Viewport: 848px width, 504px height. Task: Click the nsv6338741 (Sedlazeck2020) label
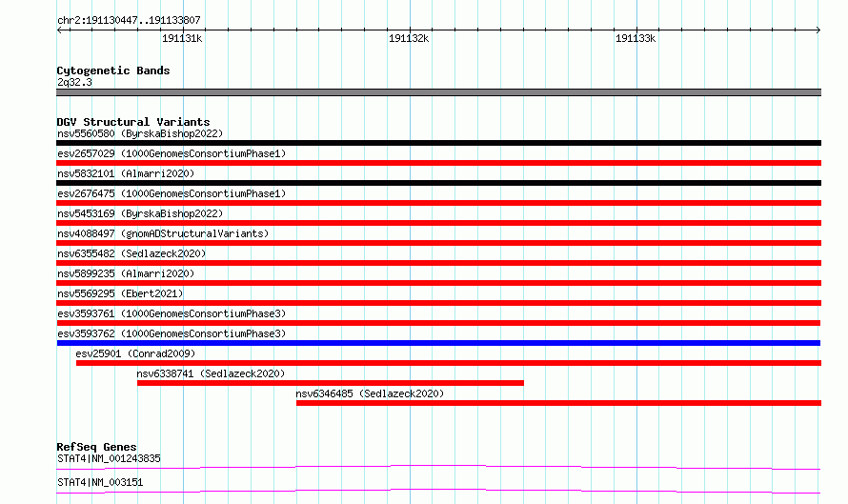pyautogui.click(x=211, y=373)
